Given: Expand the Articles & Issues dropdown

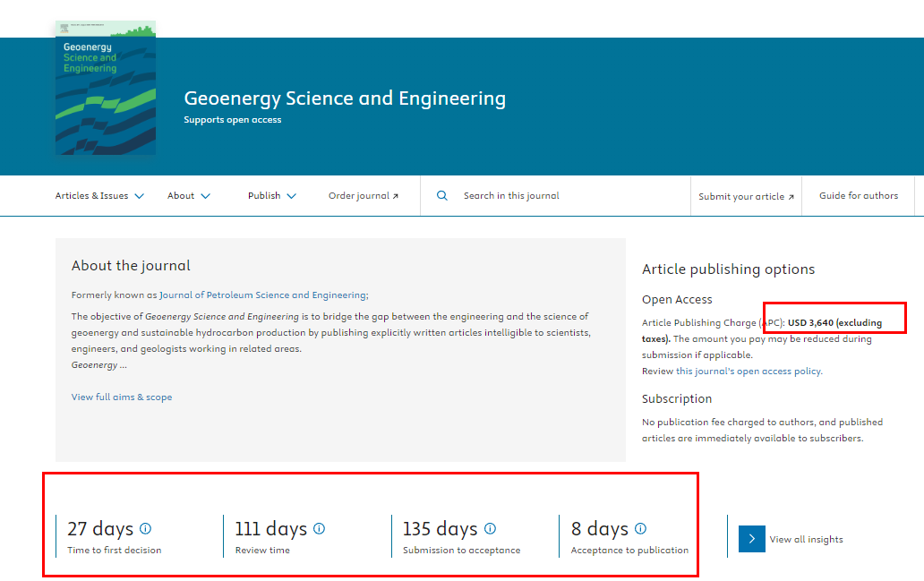Looking at the screenshot, I should coord(98,195).
